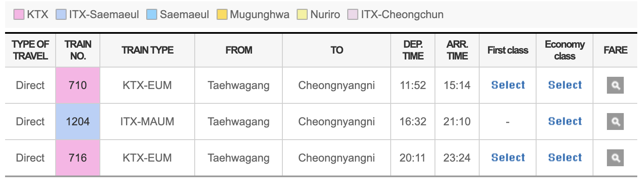The height and width of the screenshot is (189, 644).
Task: Click the DEP. TIME column header
Action: tap(413, 50)
